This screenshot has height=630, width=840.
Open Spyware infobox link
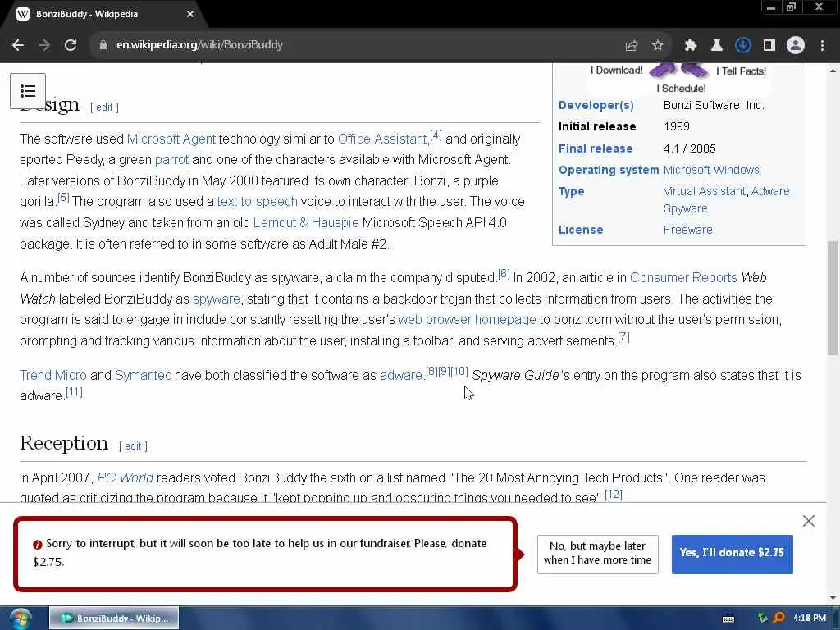(685, 209)
